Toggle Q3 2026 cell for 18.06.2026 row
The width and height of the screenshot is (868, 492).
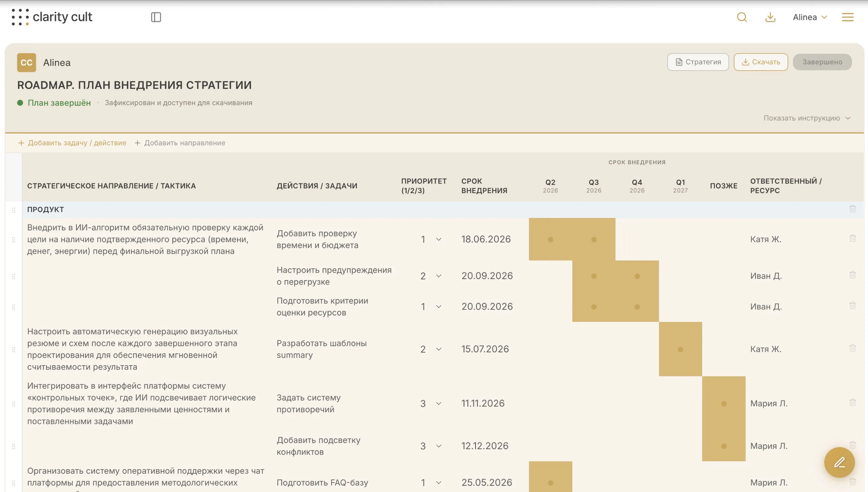(x=594, y=240)
